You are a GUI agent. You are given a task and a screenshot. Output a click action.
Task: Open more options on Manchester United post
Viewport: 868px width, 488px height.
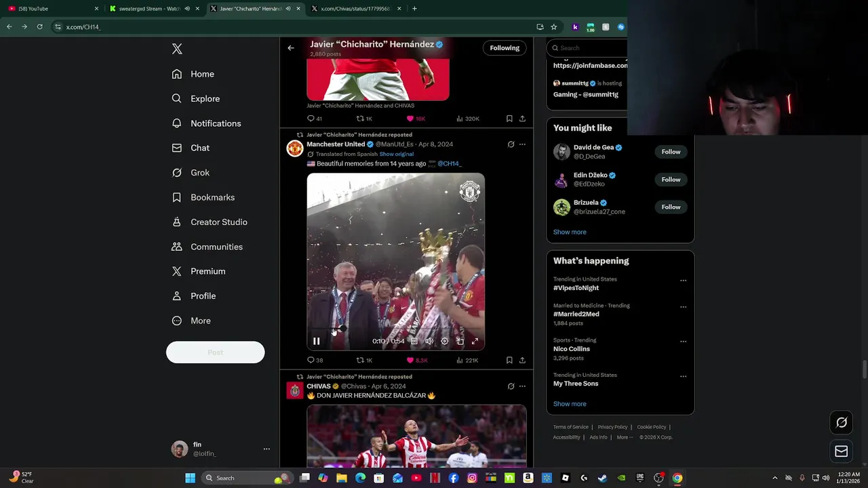(x=522, y=144)
